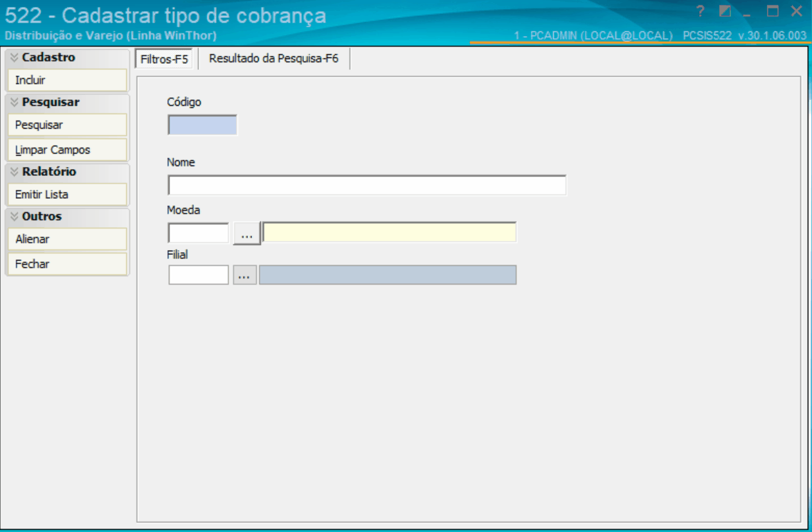812x532 pixels.
Task: Close the routine with Fechar button
Action: click(67, 264)
